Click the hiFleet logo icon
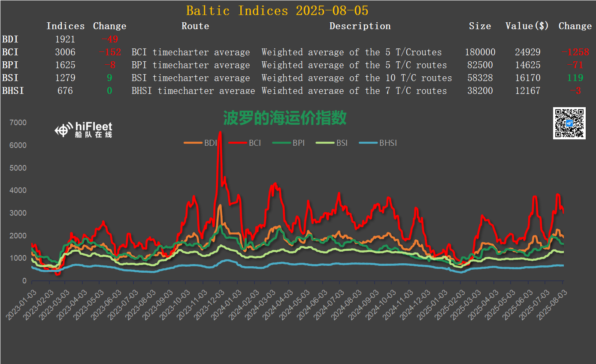The width and height of the screenshot is (596, 364). click(x=64, y=129)
